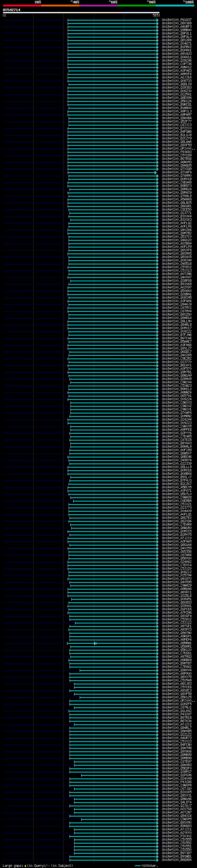Click the 515 query length label

tap(155, 15)
